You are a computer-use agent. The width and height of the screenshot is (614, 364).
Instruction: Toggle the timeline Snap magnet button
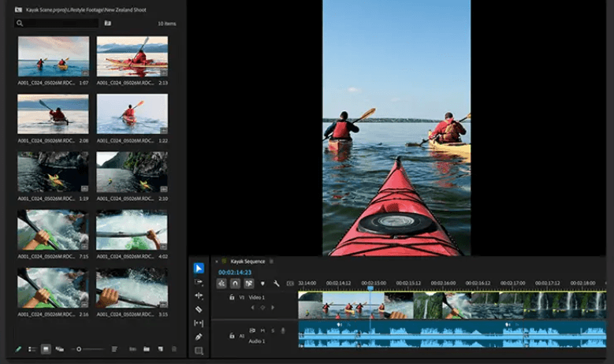[x=235, y=284]
